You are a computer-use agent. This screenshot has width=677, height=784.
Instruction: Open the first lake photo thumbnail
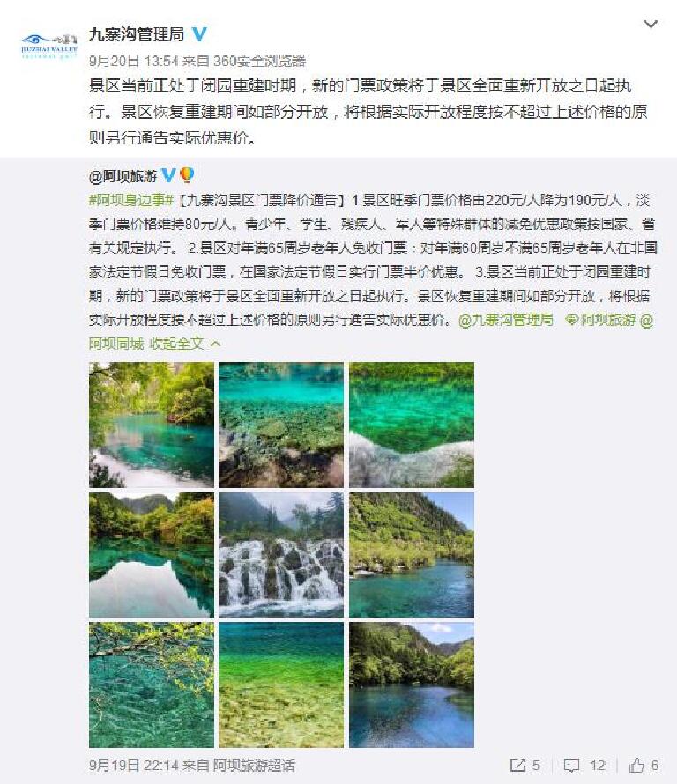(151, 425)
